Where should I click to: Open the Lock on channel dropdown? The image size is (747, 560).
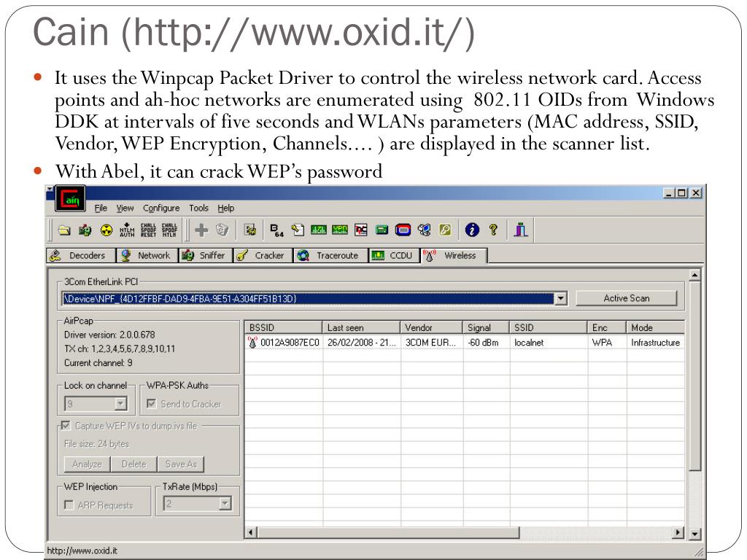click(121, 404)
